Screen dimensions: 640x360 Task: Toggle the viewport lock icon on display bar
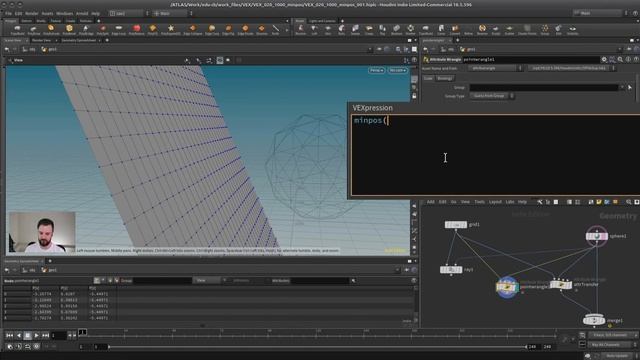414,96
